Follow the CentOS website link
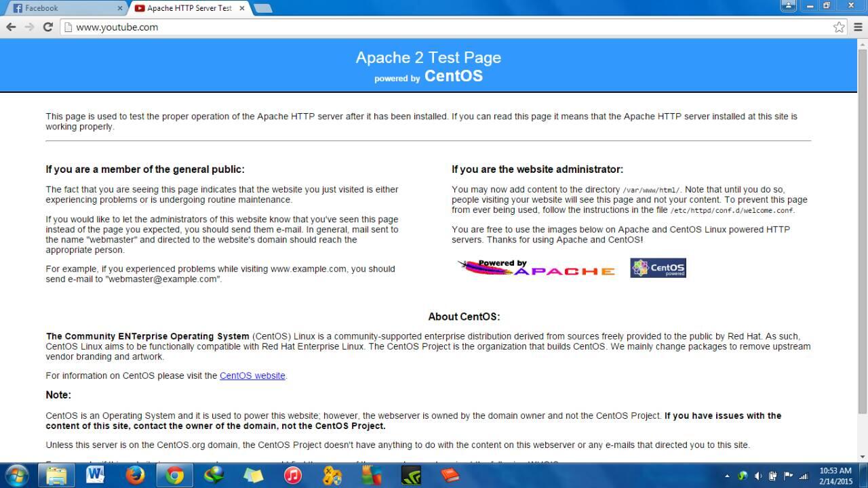Image resolution: width=868 pixels, height=488 pixels. pyautogui.click(x=252, y=375)
